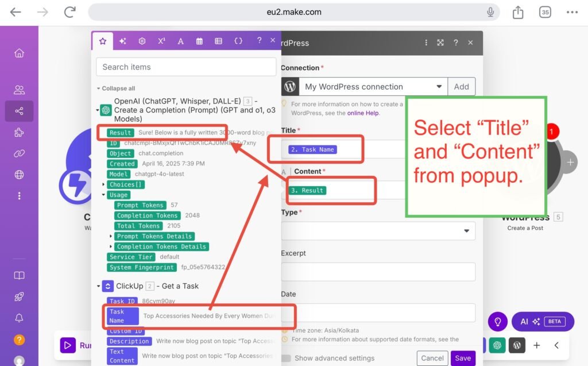Open the Webhooks globe icon
This screenshot has height=366, width=588.
point(19,175)
